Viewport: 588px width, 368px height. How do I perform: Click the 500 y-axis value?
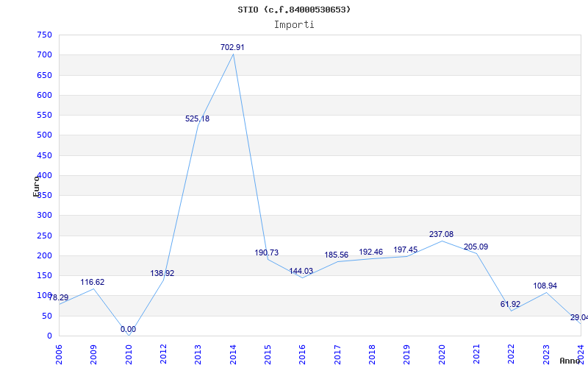44,135
